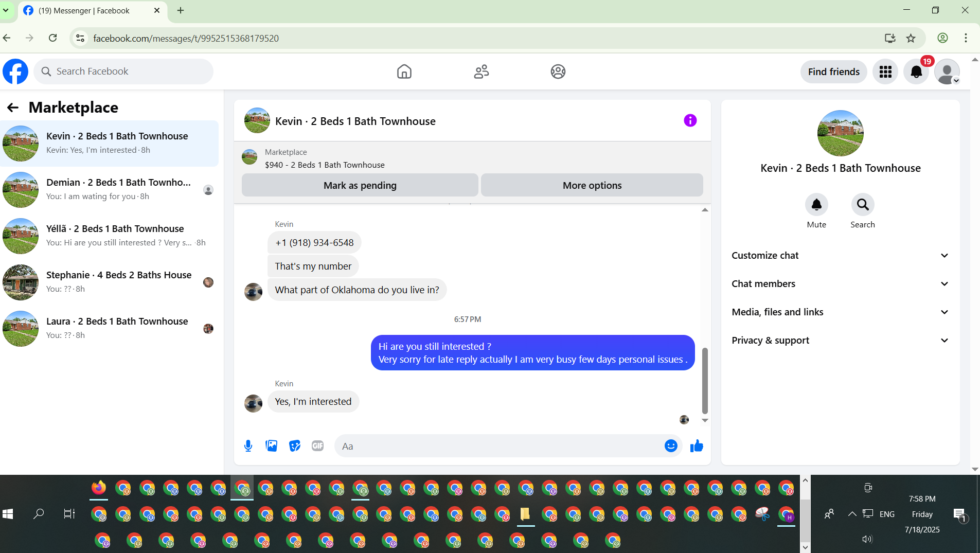Open the Windows notification center
Viewport: 980px width, 553px height.
click(960, 514)
